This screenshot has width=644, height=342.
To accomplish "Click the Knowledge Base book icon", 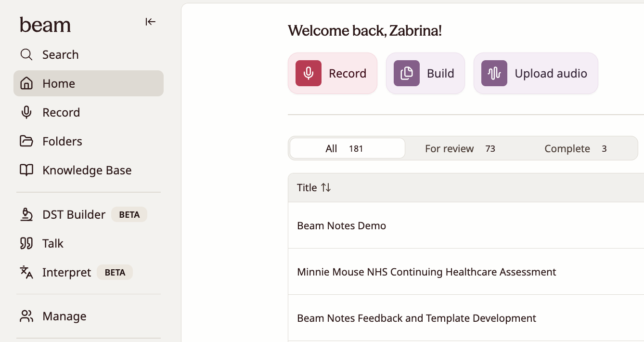I will point(26,170).
